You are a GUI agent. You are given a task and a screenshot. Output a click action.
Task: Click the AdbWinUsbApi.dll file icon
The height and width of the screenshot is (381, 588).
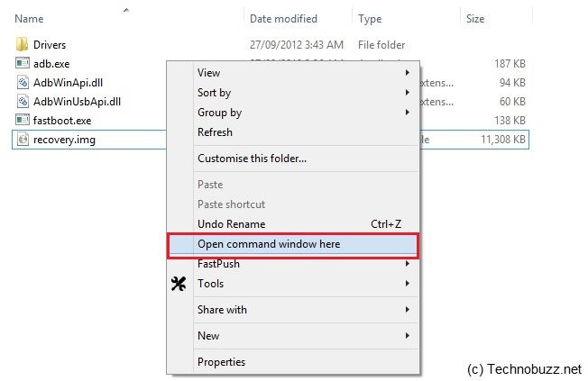click(x=23, y=101)
